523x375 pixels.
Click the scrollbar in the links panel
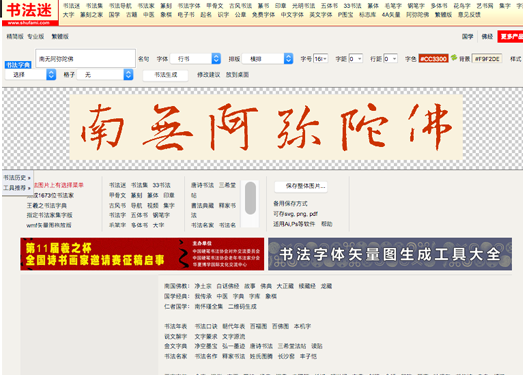(x=250, y=198)
